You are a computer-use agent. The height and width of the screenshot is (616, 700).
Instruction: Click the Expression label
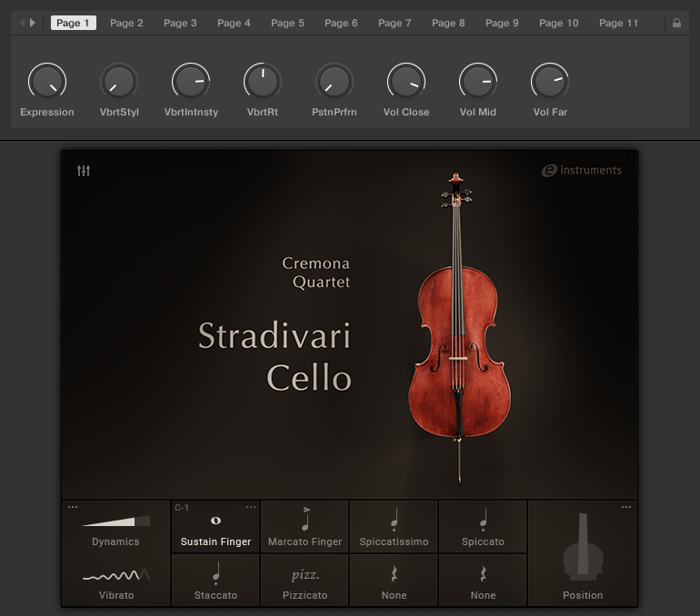(47, 112)
